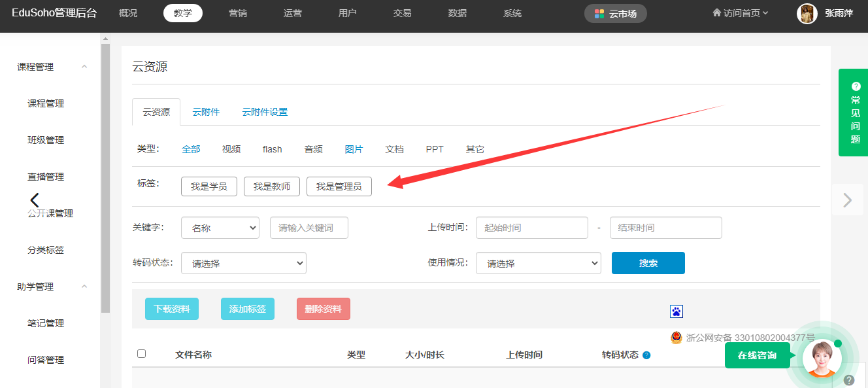Click the blue paw icon
The height and width of the screenshot is (388, 868).
[x=676, y=311]
